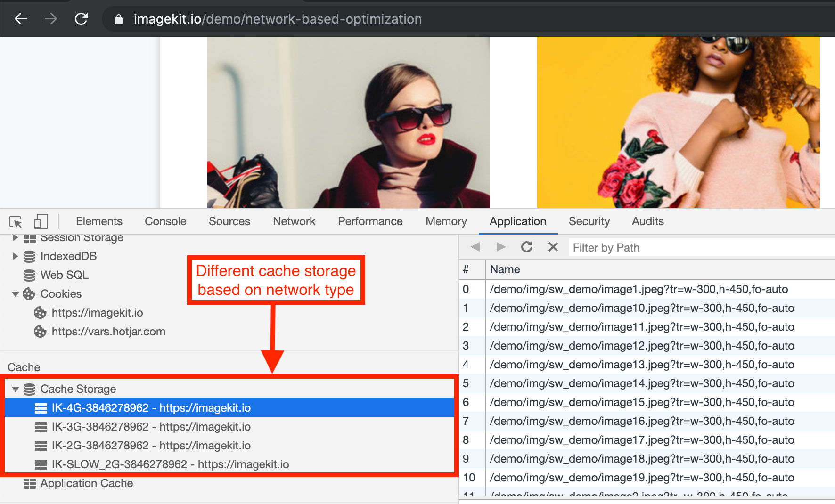Click the browser address bar URL
Image resolution: width=835 pixels, height=504 pixels.
point(278,19)
